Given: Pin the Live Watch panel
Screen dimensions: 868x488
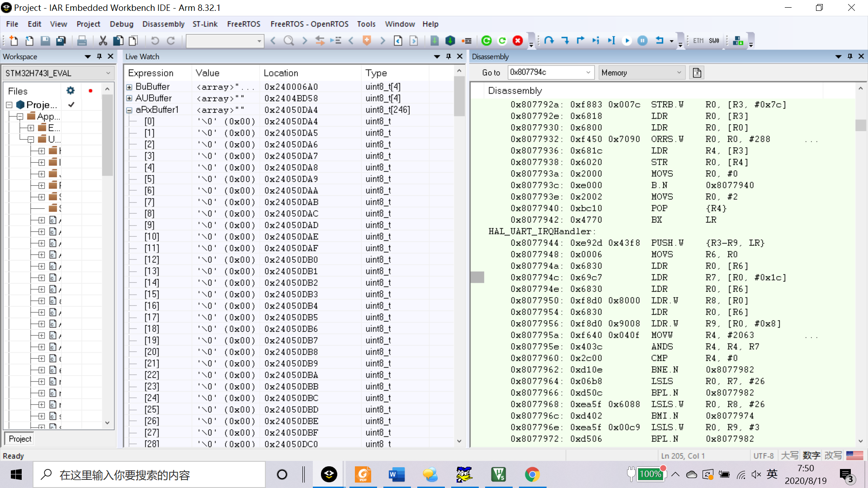Looking at the screenshot, I should (448, 56).
